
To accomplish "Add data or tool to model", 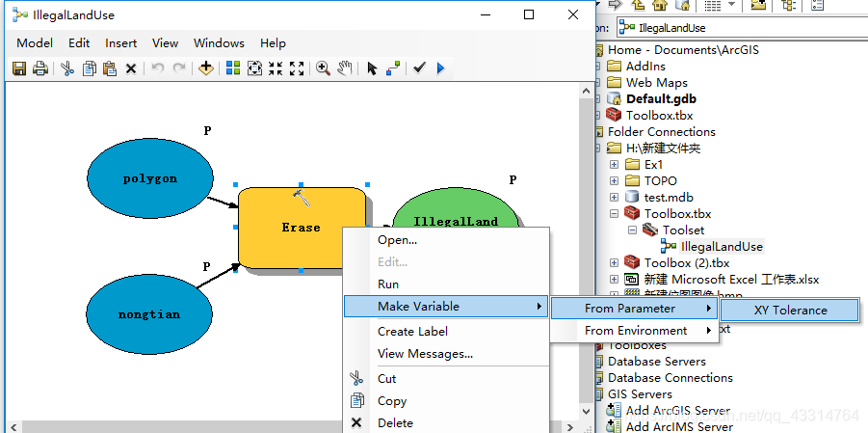I will tap(206, 68).
